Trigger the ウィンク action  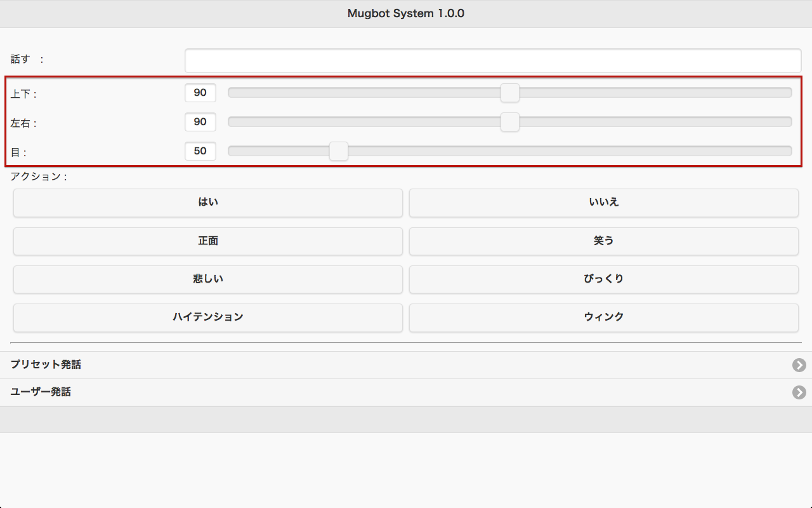coord(603,317)
